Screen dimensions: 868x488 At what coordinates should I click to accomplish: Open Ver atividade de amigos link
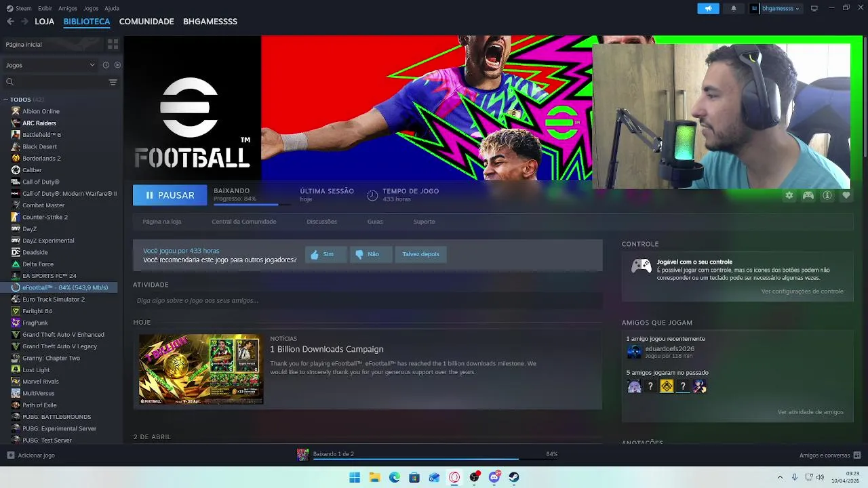pos(810,412)
